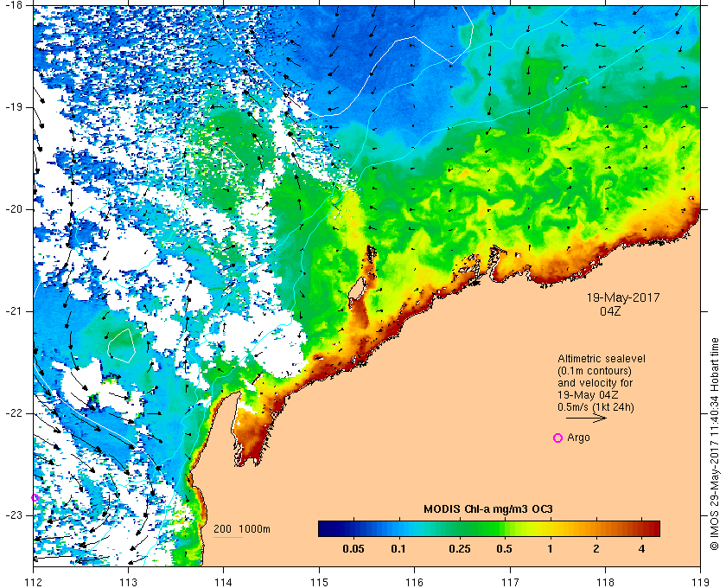
Task: Click the colorbar value '0.25'
Action: (x=460, y=549)
